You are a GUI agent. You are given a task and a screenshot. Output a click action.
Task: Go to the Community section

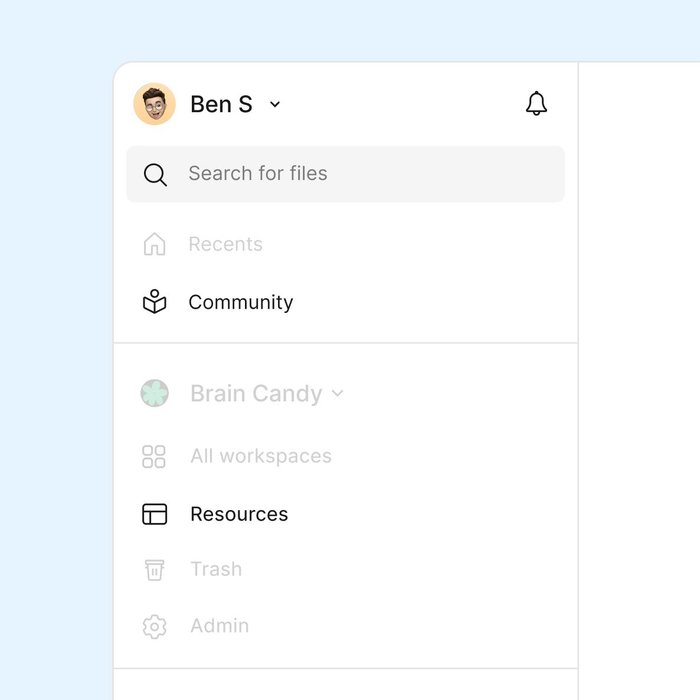pyautogui.click(x=240, y=302)
